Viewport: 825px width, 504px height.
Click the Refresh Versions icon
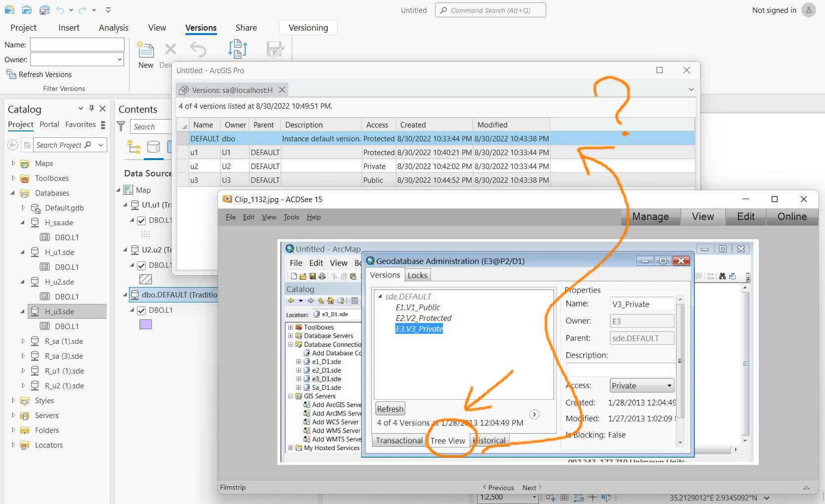[11, 74]
